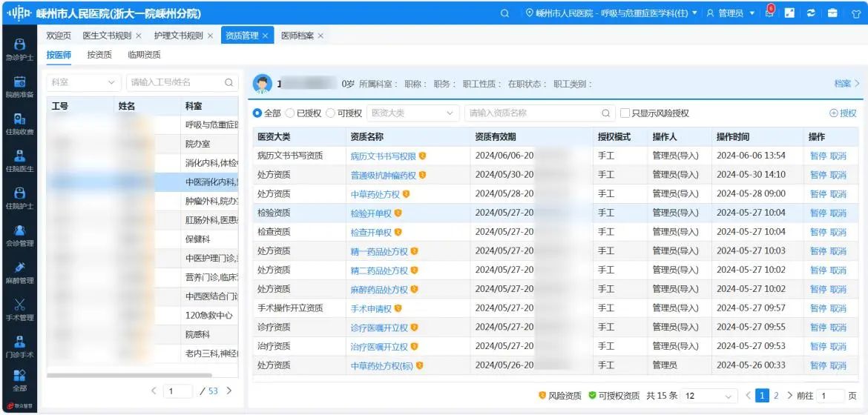Viewport: 868px width, 415px height.
Task: Go to page 2 of the qualification table
Action: 776,395
